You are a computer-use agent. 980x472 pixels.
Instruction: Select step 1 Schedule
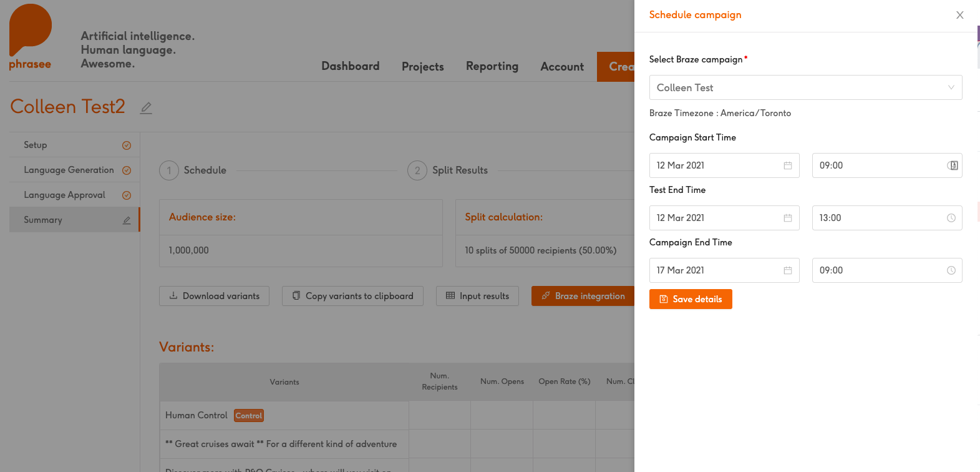point(193,170)
